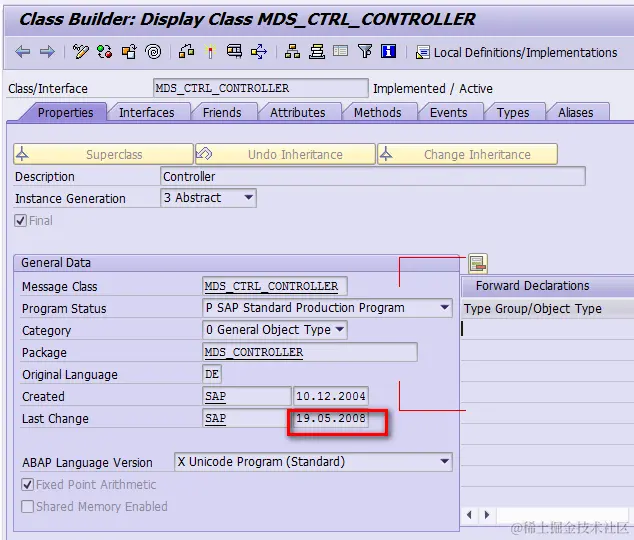Click the Forward Declarations header
This screenshot has height=540, width=634.
533,286
